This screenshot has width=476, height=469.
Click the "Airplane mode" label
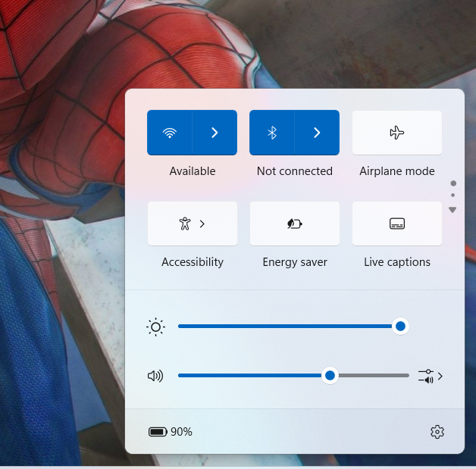pyautogui.click(x=397, y=171)
